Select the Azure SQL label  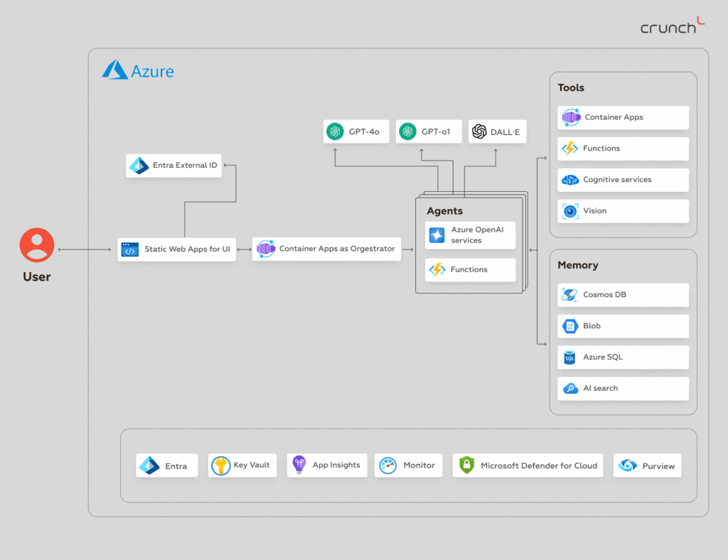point(603,357)
